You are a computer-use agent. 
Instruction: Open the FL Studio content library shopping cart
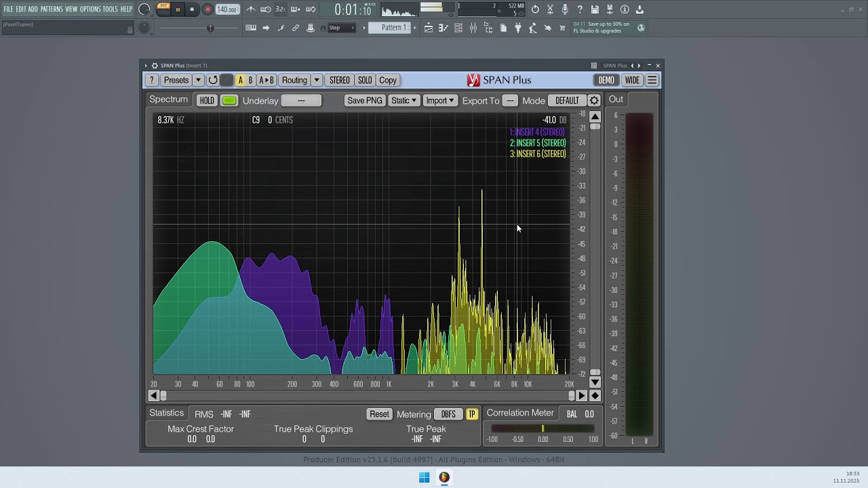pos(562,28)
